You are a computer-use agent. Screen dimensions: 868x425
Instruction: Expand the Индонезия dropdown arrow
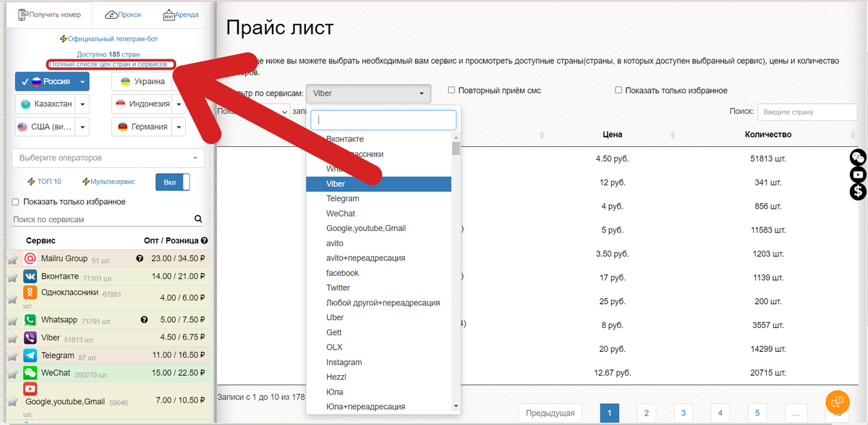(x=178, y=104)
